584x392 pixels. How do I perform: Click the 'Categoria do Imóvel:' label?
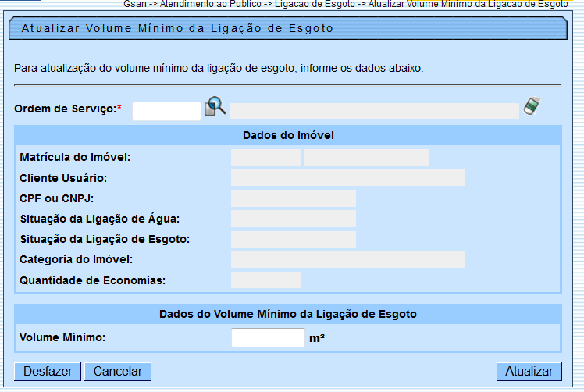click(76, 259)
